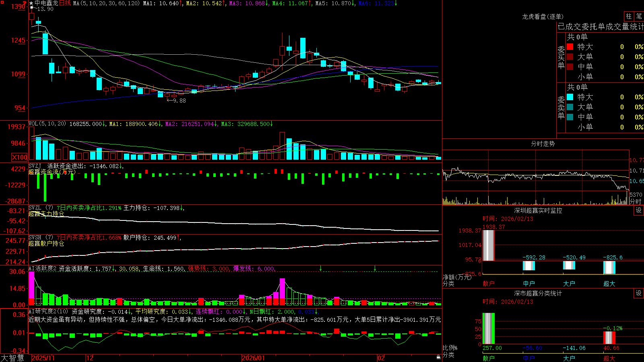The image size is (644, 362).
Task: Click the 深市超赢分类统计 panel title
Action: 538,293
